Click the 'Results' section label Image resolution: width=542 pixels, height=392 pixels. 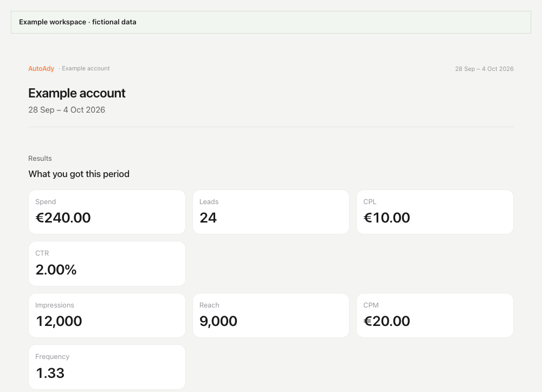pos(40,159)
